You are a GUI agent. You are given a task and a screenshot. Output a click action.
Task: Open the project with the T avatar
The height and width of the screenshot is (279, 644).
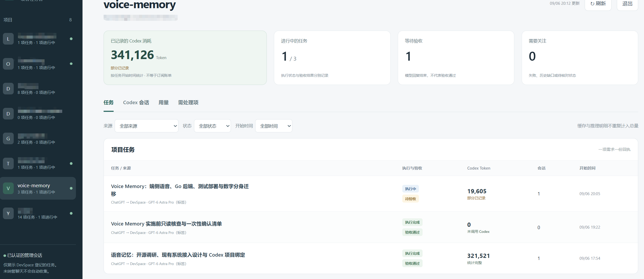(x=38, y=163)
